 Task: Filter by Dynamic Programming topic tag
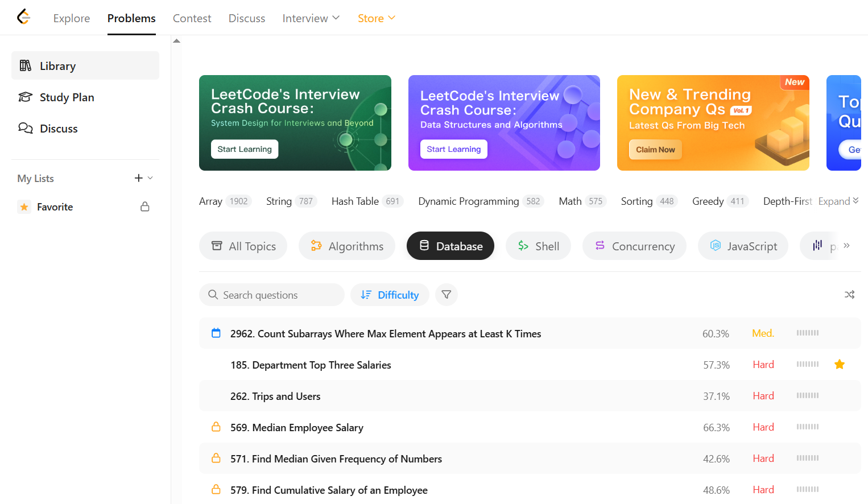[x=481, y=201]
